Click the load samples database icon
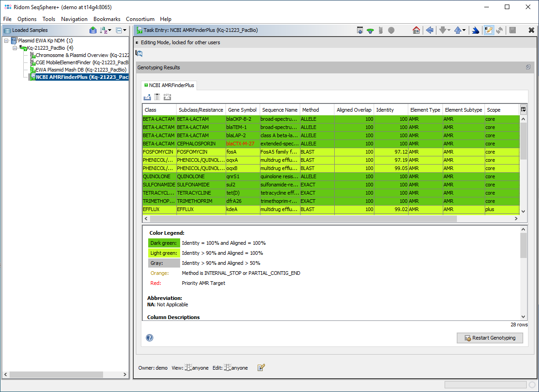This screenshot has height=392, width=539. point(93,30)
